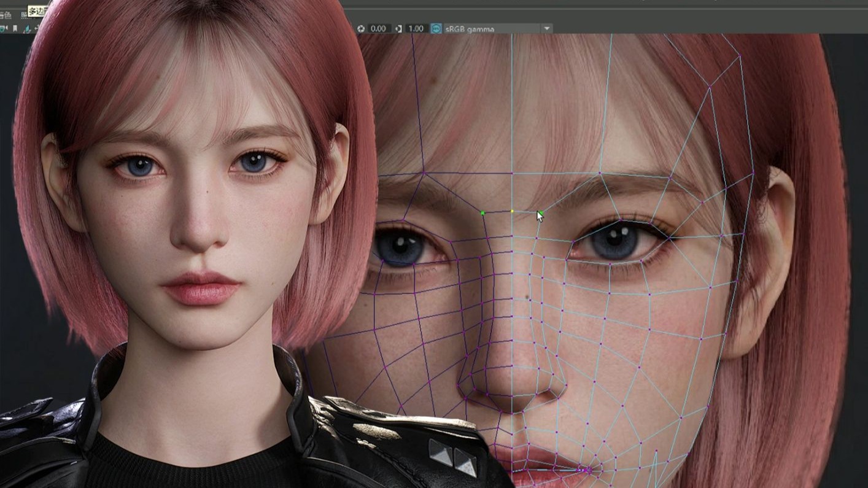Viewport: 868px width, 488px height.
Task: Click the camera select icon in panel toolbar
Action: click(4, 29)
